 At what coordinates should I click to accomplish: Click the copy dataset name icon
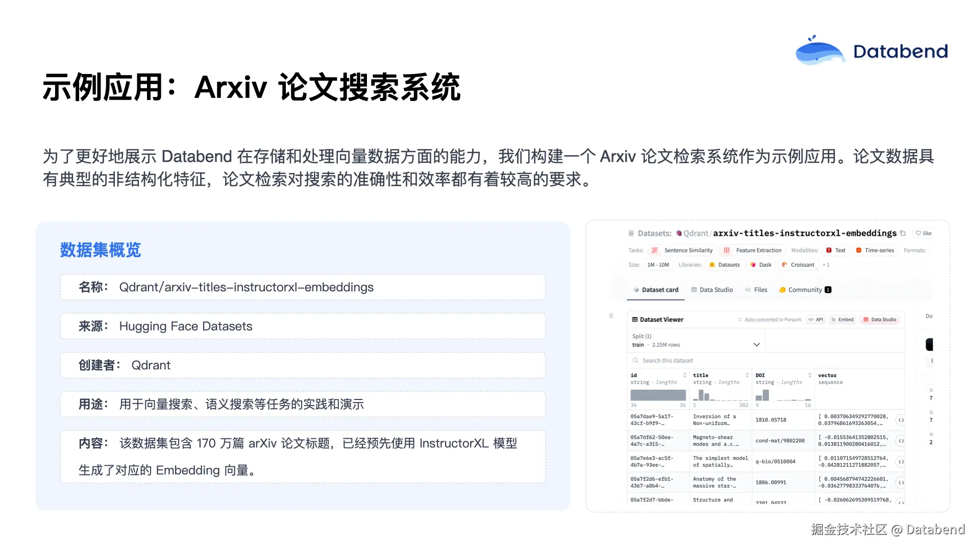pyautogui.click(x=902, y=233)
